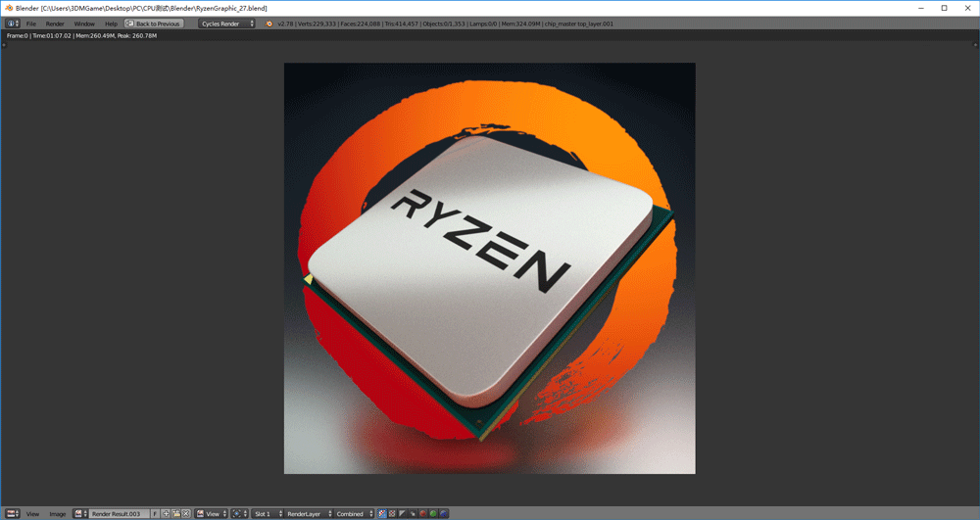The height and width of the screenshot is (520, 980).
Task: Create a new image with the plus icon
Action: point(166,513)
